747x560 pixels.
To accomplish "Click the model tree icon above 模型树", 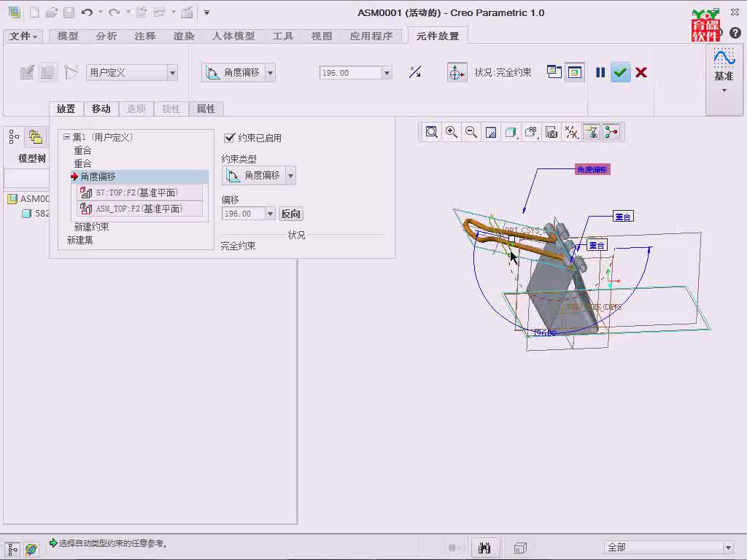I will (x=14, y=137).
